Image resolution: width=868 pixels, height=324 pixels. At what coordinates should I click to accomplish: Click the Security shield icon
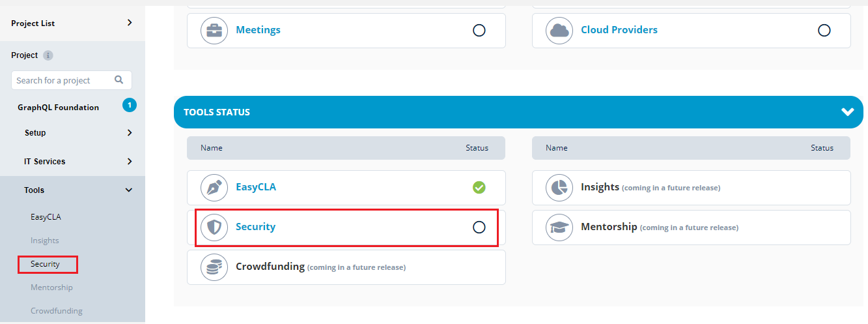[214, 228]
